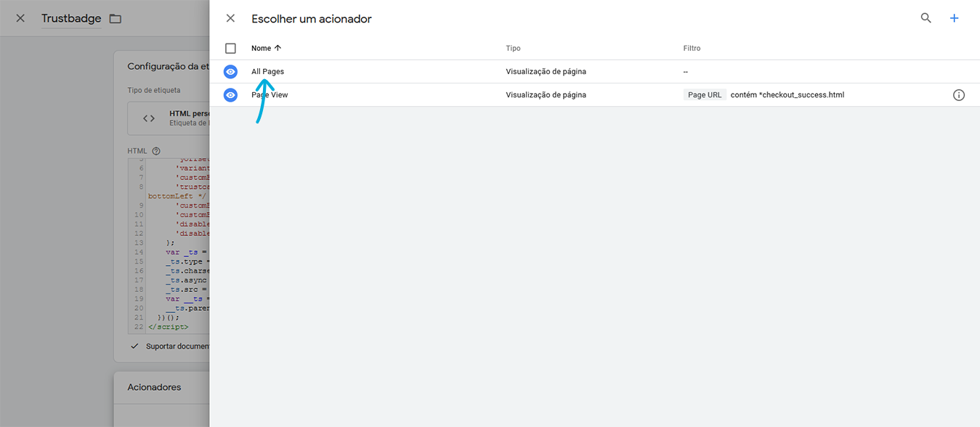
Task: Click the contém *checkout_success.html filter text
Action: click(787, 95)
